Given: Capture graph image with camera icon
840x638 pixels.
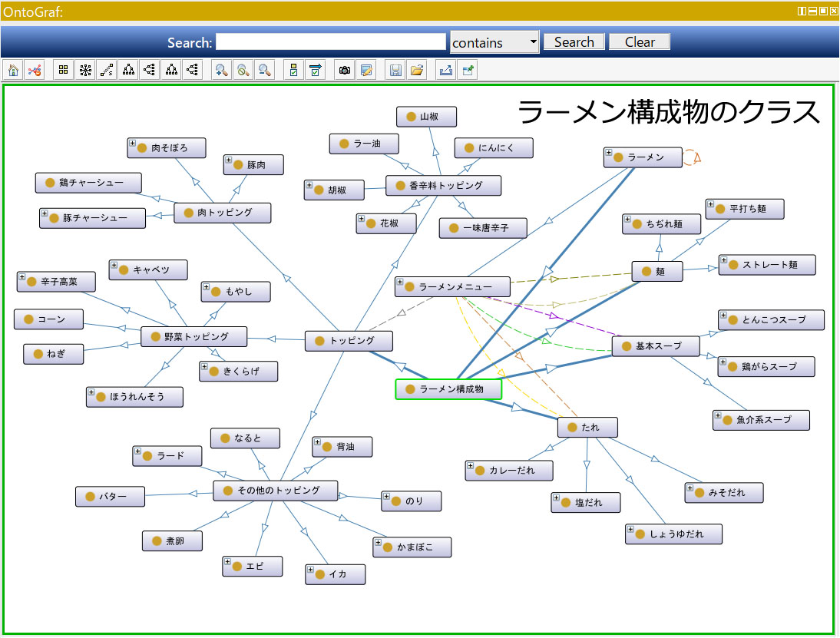Looking at the screenshot, I should [x=345, y=70].
